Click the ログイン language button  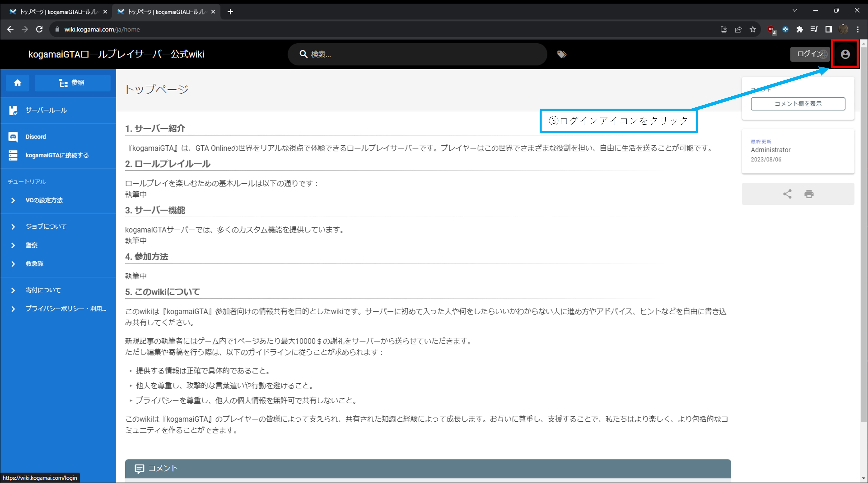(810, 54)
